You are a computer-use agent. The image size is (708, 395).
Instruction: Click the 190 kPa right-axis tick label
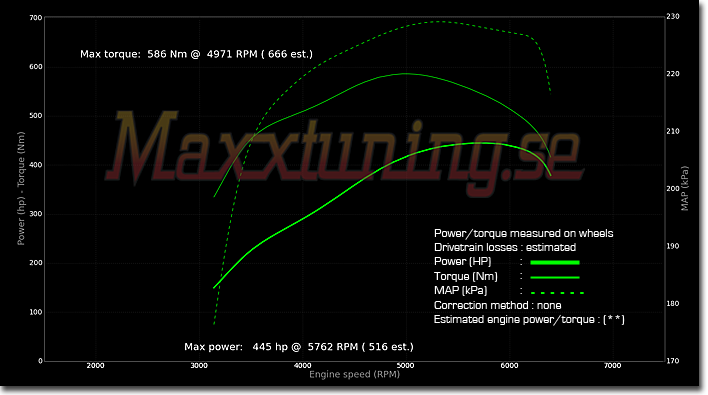point(673,246)
